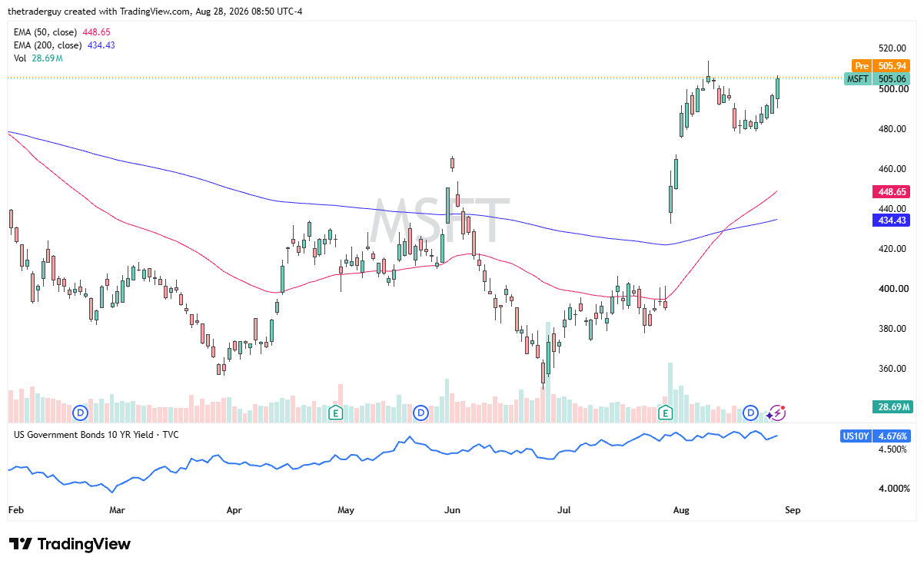This screenshot has width=924, height=567.
Task: Click the Jul label on time axis
Action: click(x=565, y=510)
